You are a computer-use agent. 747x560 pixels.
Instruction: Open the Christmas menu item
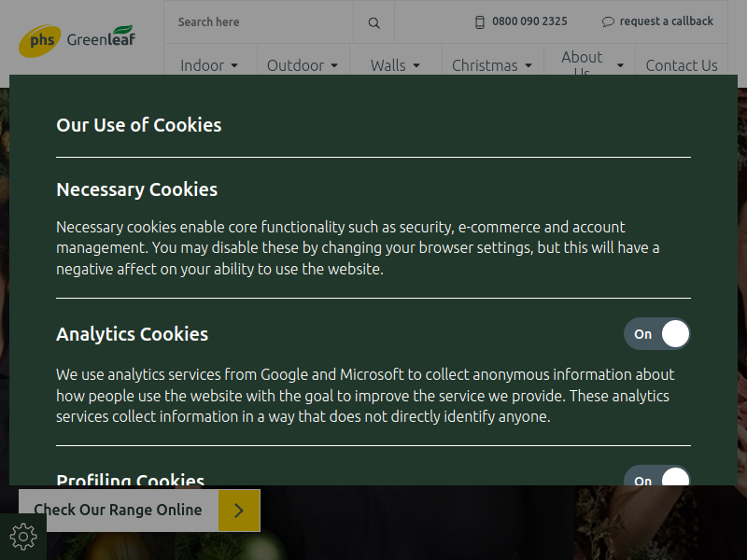(485, 65)
